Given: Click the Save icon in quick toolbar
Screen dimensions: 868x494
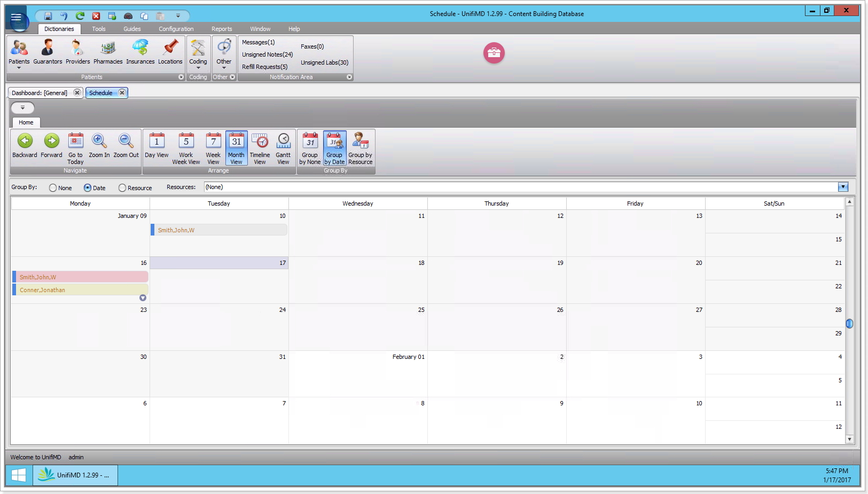Looking at the screenshot, I should (48, 16).
